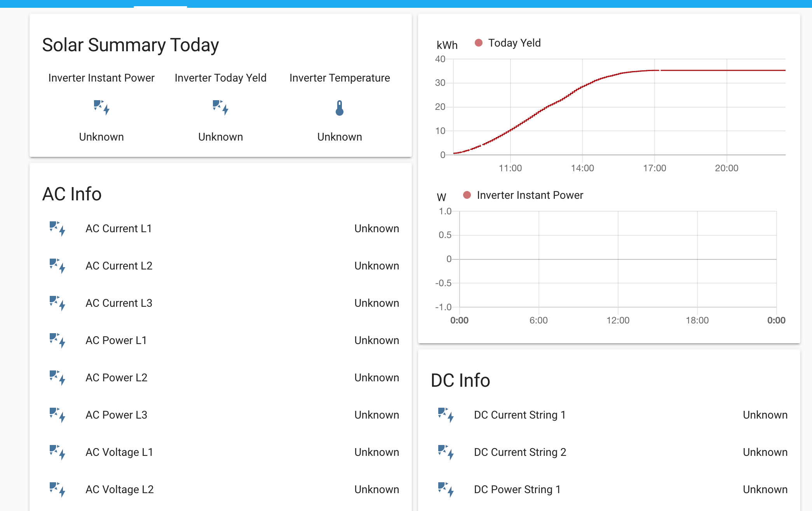Image resolution: width=812 pixels, height=511 pixels.
Task: Click the AC Current L3 solar icon
Action: (x=57, y=303)
